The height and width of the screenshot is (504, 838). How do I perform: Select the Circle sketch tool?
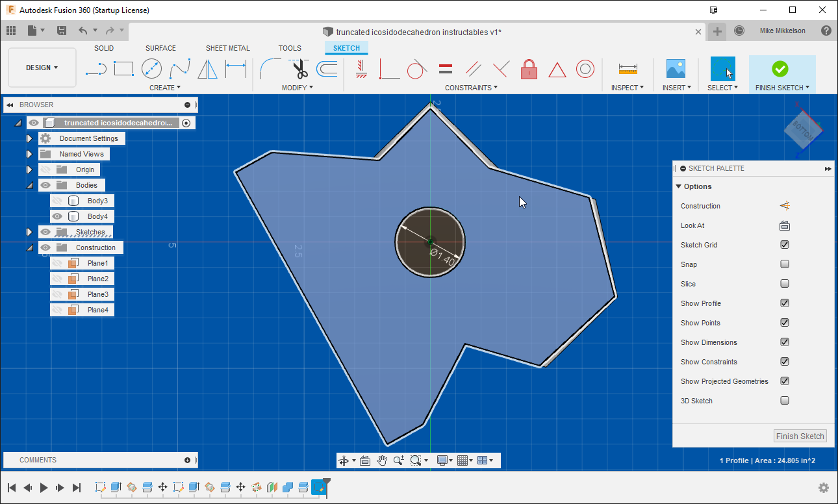(151, 68)
